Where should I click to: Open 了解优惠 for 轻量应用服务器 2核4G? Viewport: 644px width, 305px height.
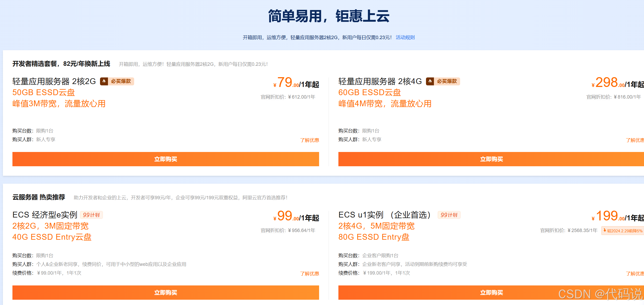click(635, 140)
